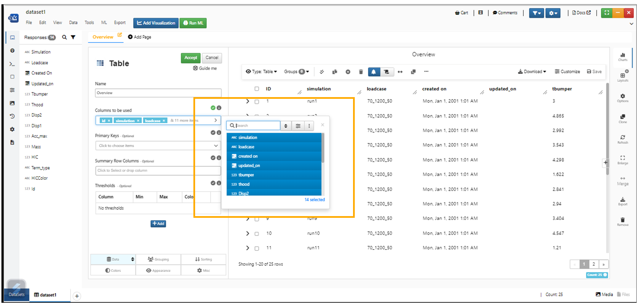Viewport: 644px width, 303px height.
Task: Open the ML menu
Action: click(104, 22)
